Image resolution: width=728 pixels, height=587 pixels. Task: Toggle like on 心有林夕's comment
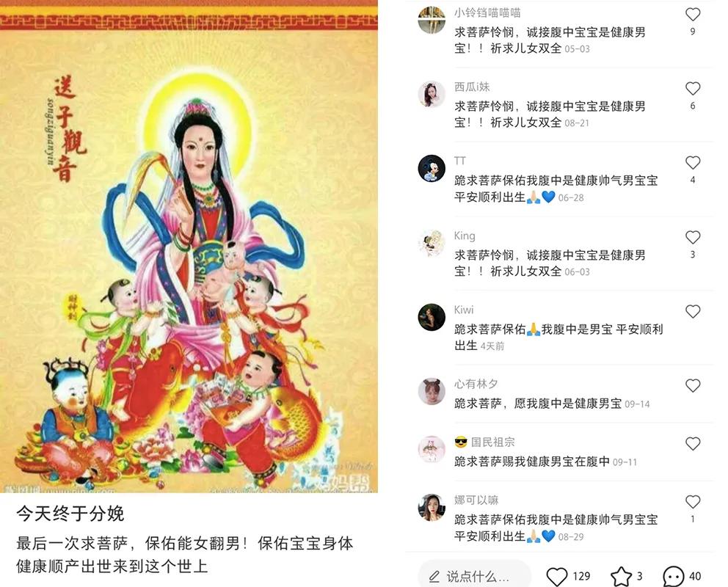(x=692, y=386)
